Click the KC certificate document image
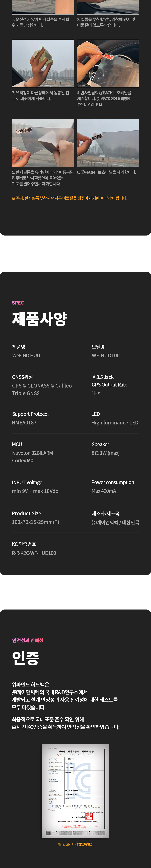 pyautogui.click(x=75, y=791)
